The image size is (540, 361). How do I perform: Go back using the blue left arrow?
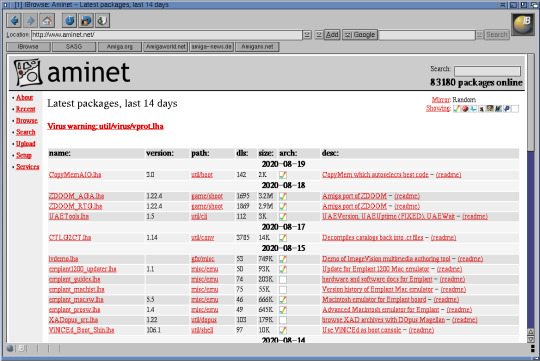tap(14, 21)
